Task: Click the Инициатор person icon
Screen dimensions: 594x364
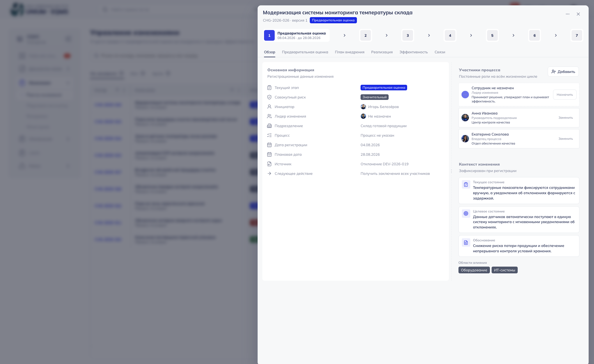Action: [269, 107]
